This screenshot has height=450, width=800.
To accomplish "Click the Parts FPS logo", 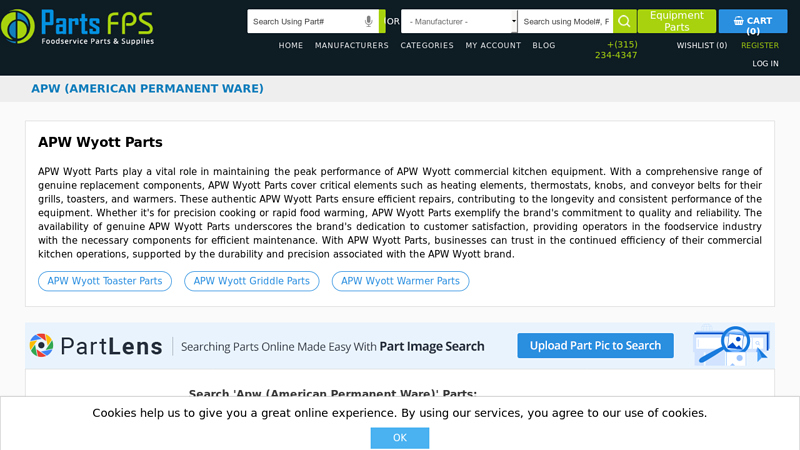I will pyautogui.click(x=78, y=27).
